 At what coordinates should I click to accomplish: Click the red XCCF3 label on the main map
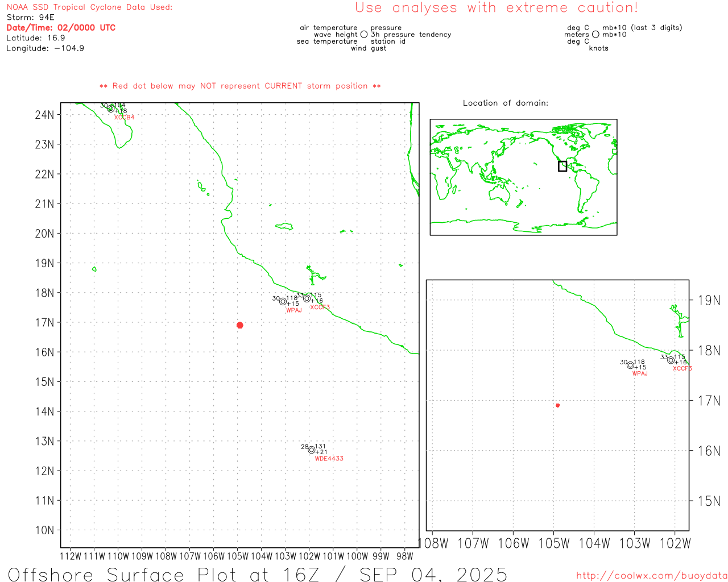click(320, 307)
